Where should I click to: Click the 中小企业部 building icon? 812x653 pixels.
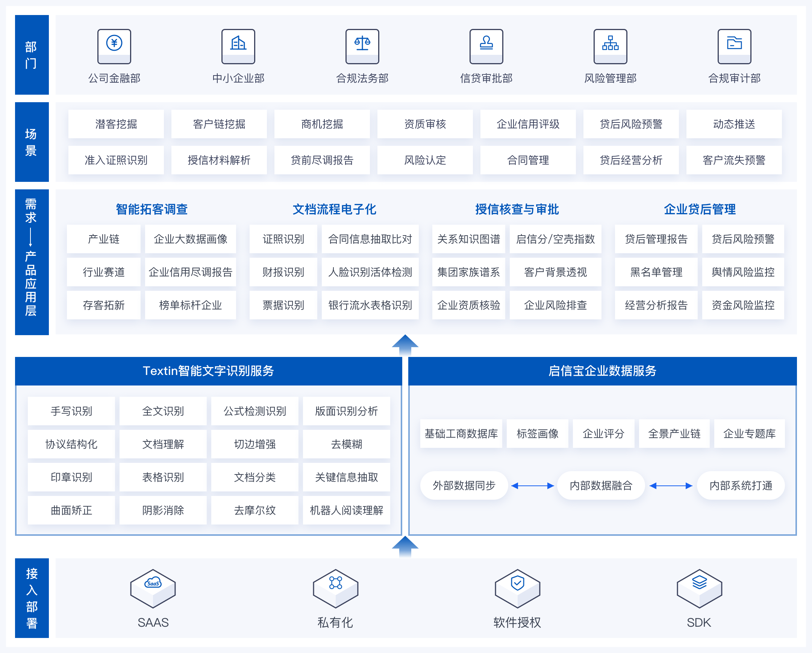(x=238, y=46)
